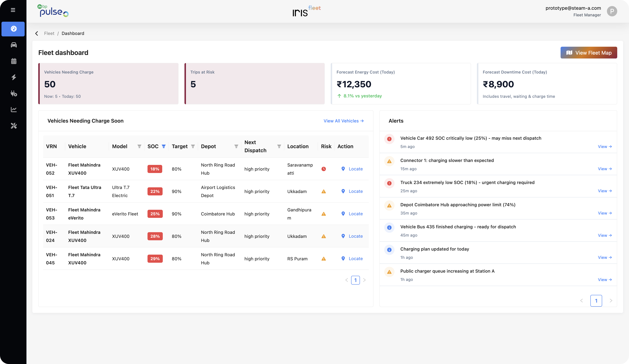Open the analytics line chart sidebar icon
The width and height of the screenshot is (629, 364).
pyautogui.click(x=13, y=110)
